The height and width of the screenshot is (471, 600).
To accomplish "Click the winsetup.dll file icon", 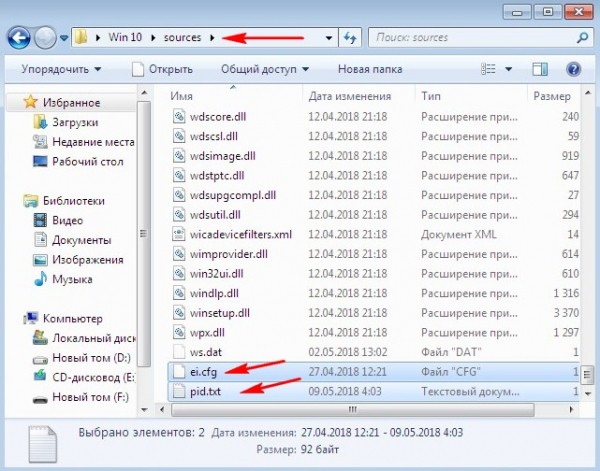I will 179,313.
